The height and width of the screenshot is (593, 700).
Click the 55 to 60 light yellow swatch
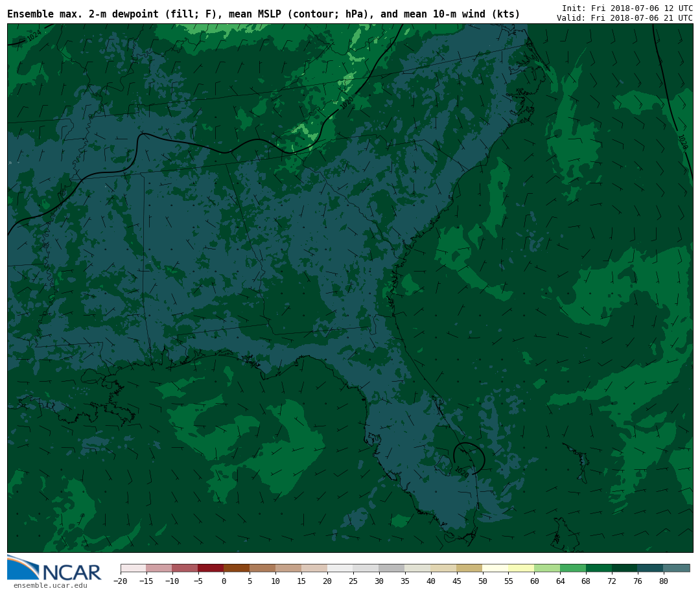click(x=522, y=568)
